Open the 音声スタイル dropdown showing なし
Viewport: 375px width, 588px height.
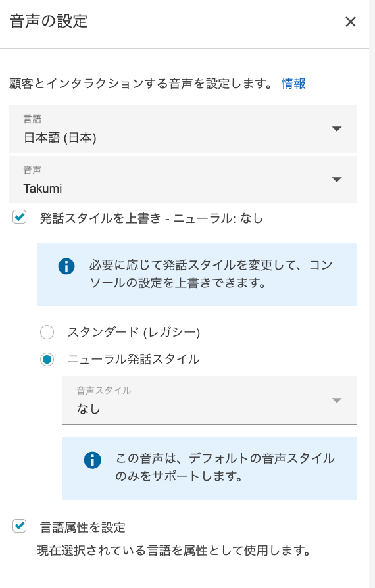(209, 401)
